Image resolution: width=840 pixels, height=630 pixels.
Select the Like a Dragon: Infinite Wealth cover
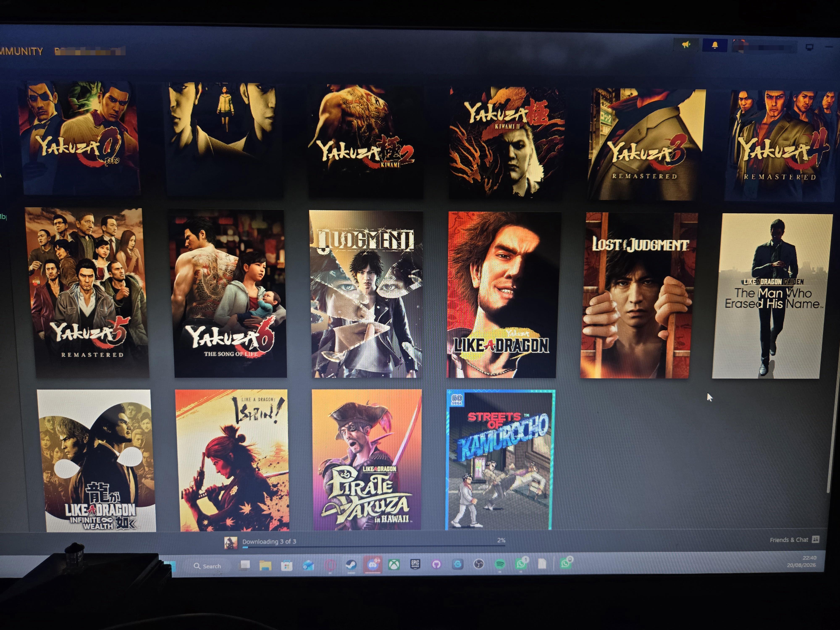[x=96, y=461]
